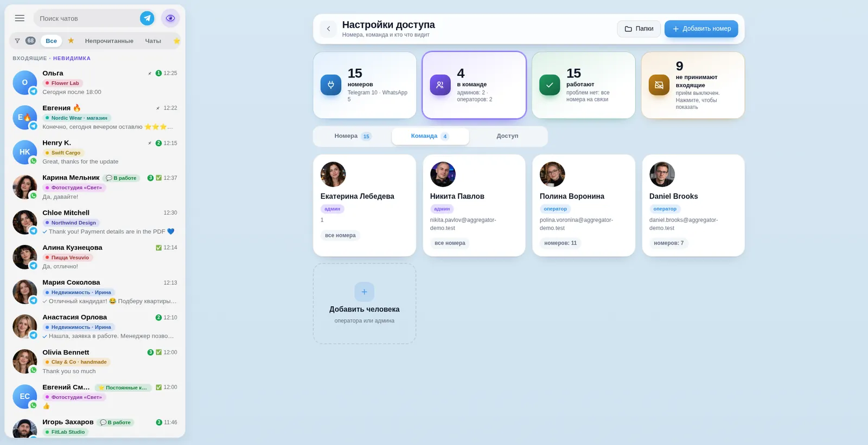
Task: Click the orange icon on the не принимают входящие card
Action: tap(659, 85)
